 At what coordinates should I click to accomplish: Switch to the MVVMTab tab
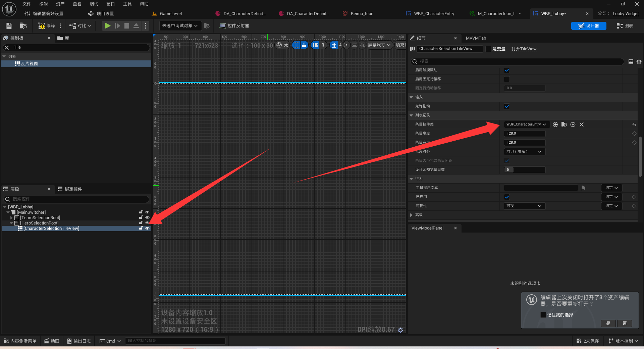(x=476, y=38)
